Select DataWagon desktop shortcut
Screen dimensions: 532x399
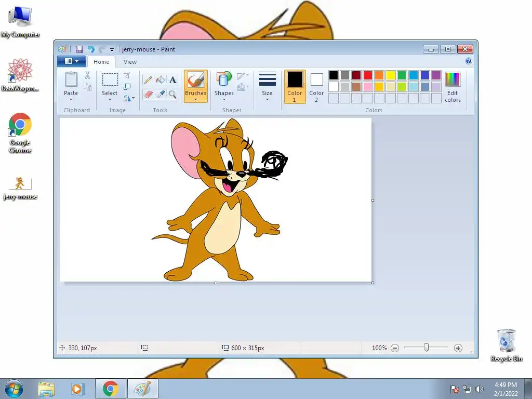pos(20,75)
